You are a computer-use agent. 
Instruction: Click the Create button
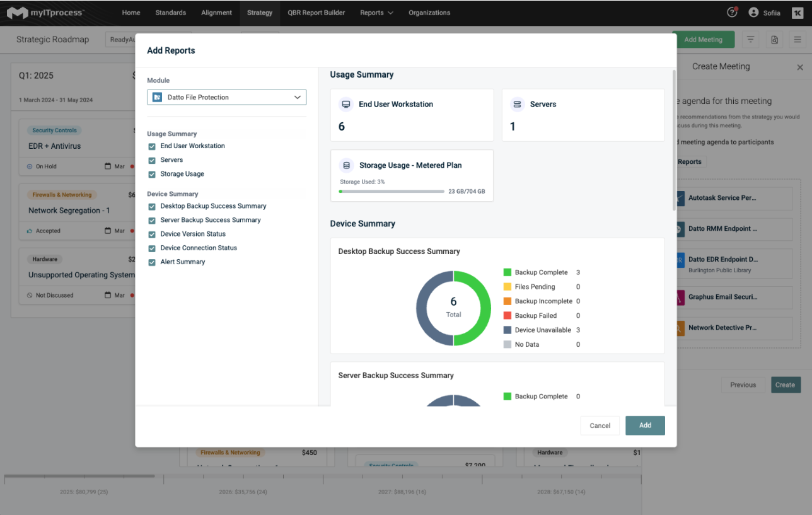click(786, 385)
